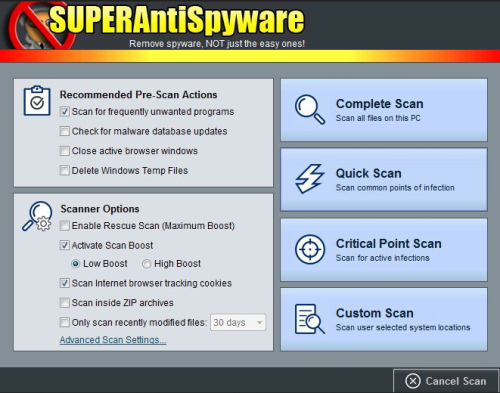Click the Pre-Scan Actions clipboard icon
The image size is (500, 393).
[x=37, y=100]
